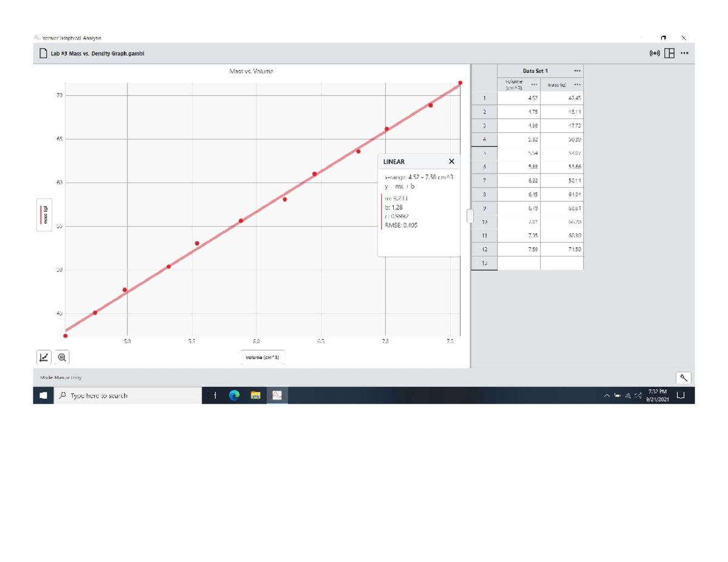Select the Lab #3 Mass vs. Density Graph tab
Screen dimensions: 728x562
click(x=96, y=53)
